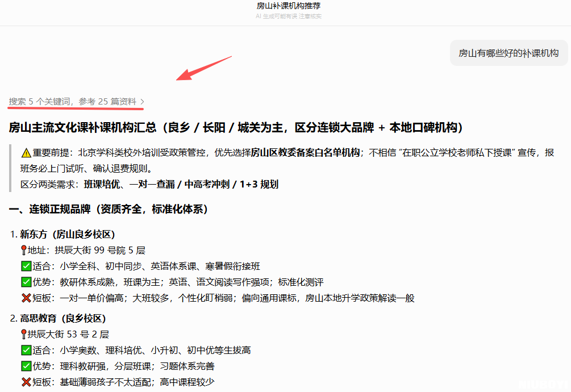571x392 pixels.
Task: Click the user message 房山有哪些好的补课机构
Action: (x=509, y=53)
